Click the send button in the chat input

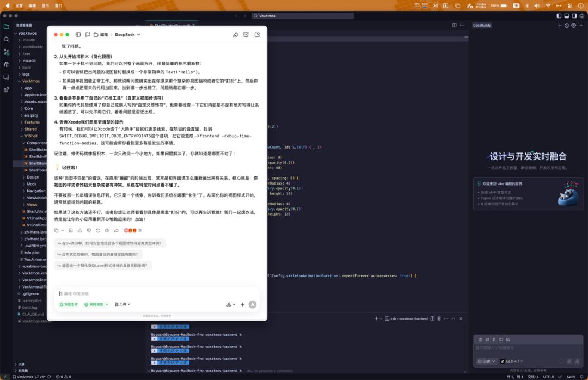(253, 304)
